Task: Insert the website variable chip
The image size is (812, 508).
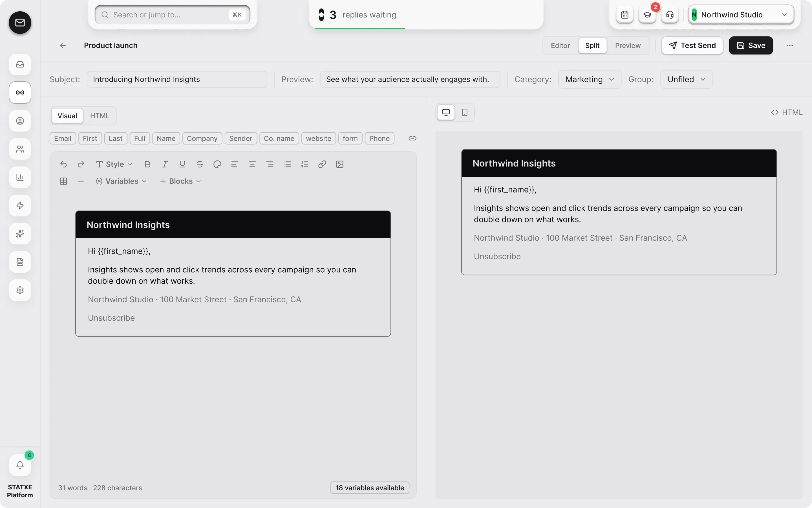Action: click(318, 138)
